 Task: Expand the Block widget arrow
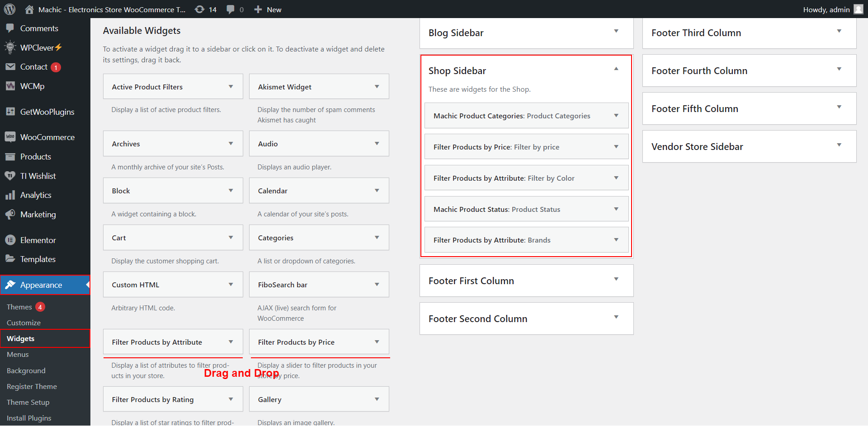(x=231, y=191)
